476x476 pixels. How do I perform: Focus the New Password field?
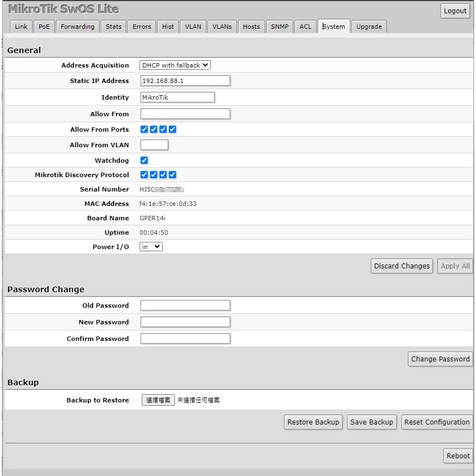click(185, 322)
